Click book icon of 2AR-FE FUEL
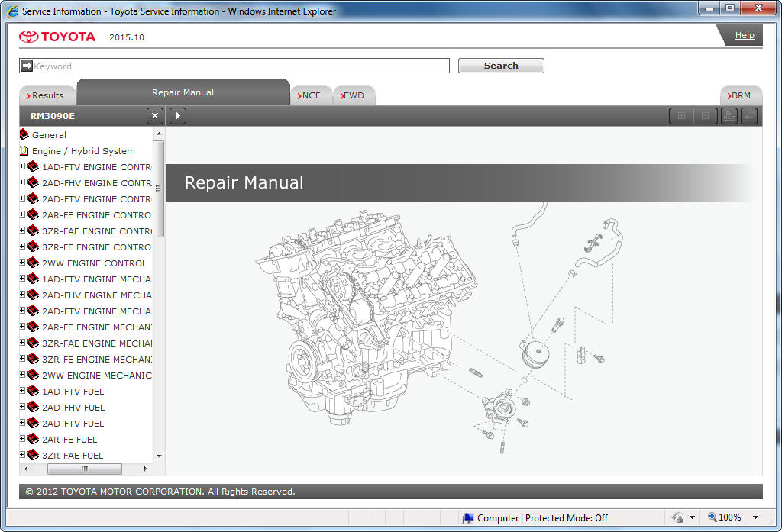Image resolution: width=782 pixels, height=532 pixels. coord(33,439)
